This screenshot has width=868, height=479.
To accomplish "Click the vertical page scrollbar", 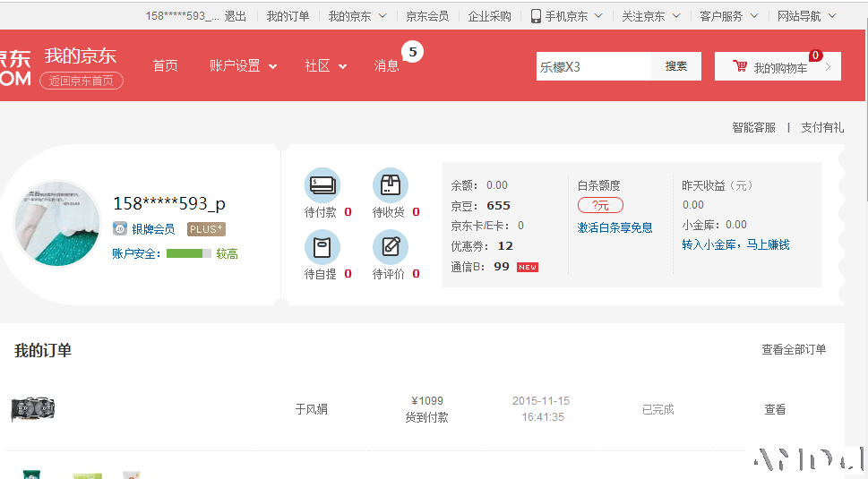I will click(865, 108).
